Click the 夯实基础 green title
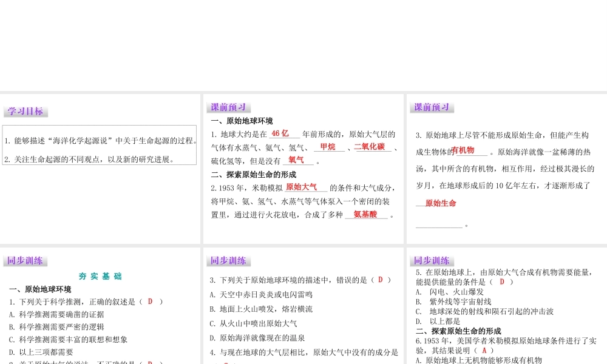This screenshot has width=607, height=364. point(100,276)
